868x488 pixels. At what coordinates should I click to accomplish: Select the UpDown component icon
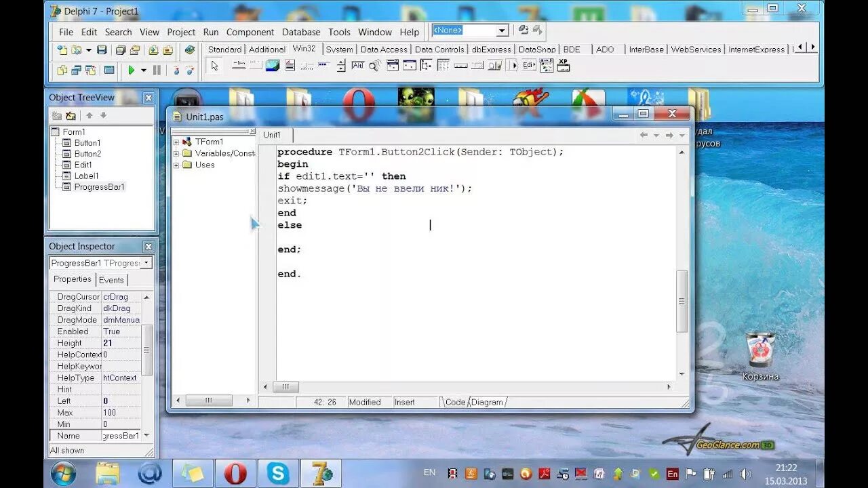click(x=341, y=66)
